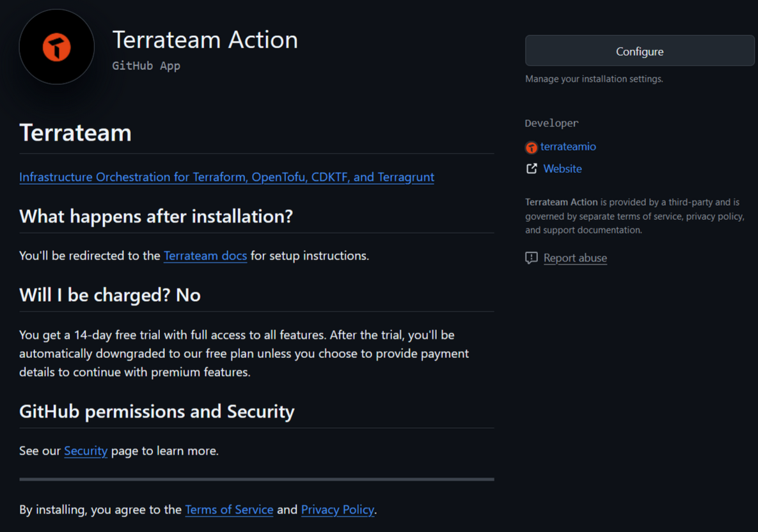The image size is (758, 532).
Task: Click the Report abuse link
Action: click(x=575, y=258)
